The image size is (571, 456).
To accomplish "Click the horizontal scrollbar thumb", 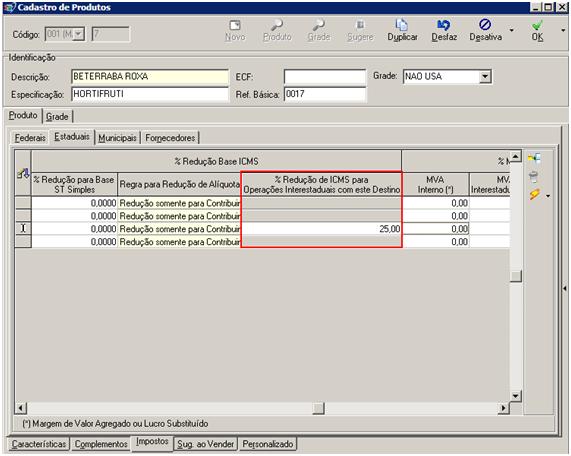I will click(x=318, y=408).
